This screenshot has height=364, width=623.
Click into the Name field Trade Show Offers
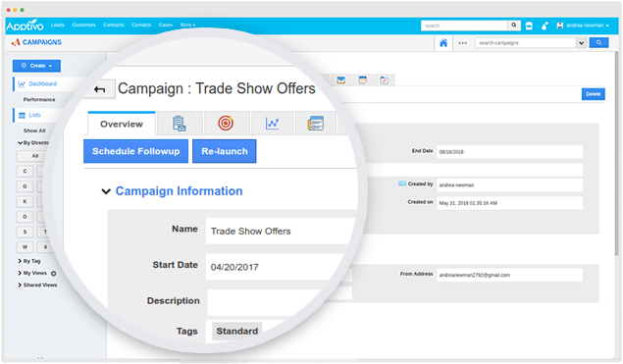pyautogui.click(x=281, y=231)
